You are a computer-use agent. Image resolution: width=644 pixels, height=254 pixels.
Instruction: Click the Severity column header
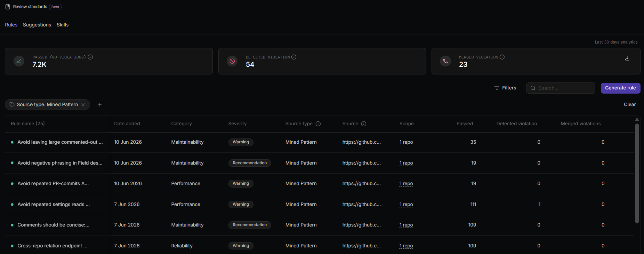point(238,124)
